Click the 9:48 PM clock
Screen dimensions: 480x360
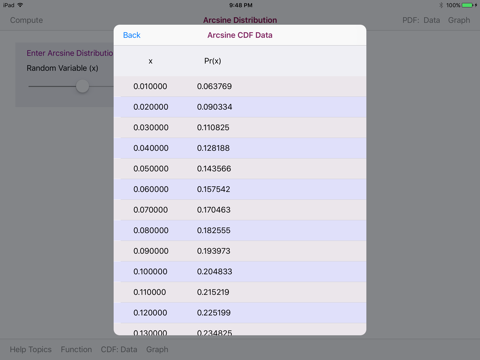point(241,5)
